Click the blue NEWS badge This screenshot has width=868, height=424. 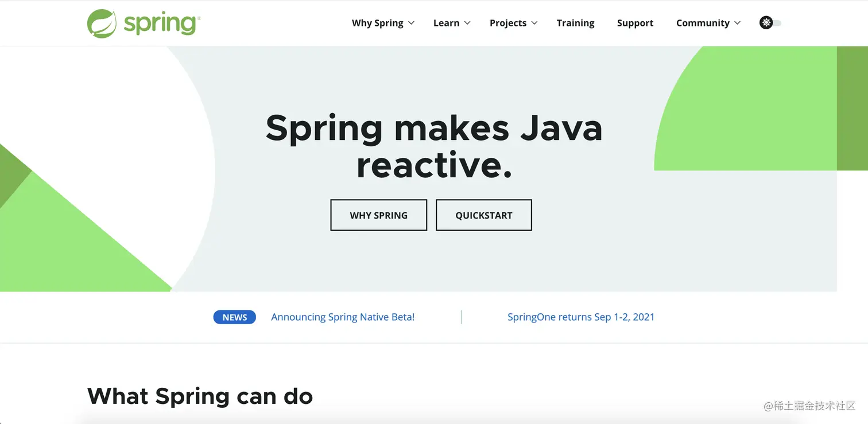click(235, 317)
